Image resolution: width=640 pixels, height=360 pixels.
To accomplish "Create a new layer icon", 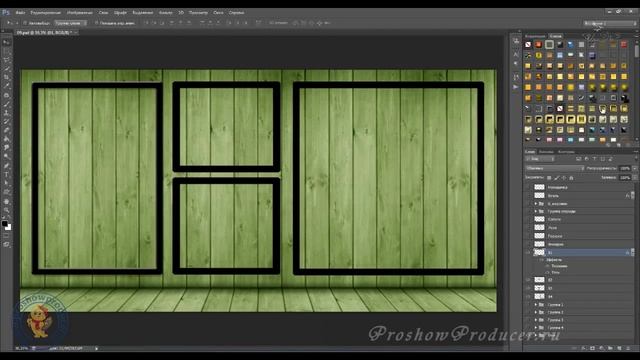I will [619, 348].
